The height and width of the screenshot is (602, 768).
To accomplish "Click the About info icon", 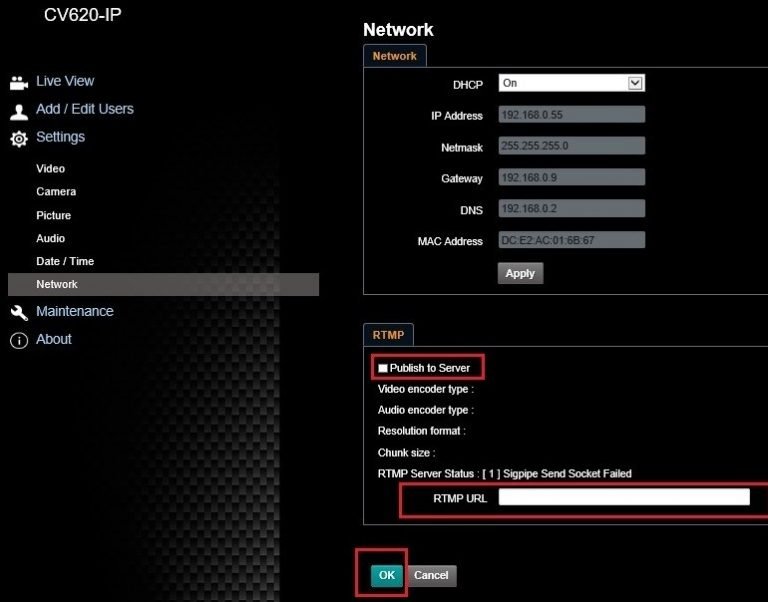I will coord(19,340).
